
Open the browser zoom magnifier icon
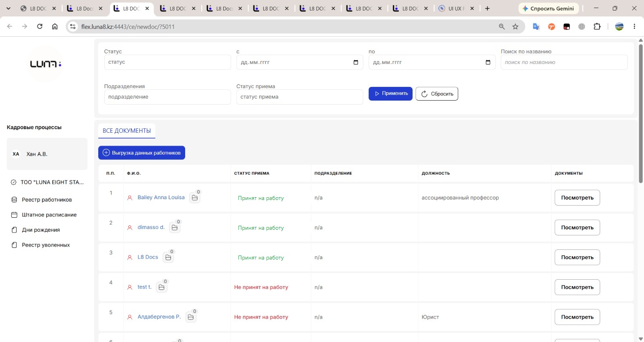pos(502,27)
